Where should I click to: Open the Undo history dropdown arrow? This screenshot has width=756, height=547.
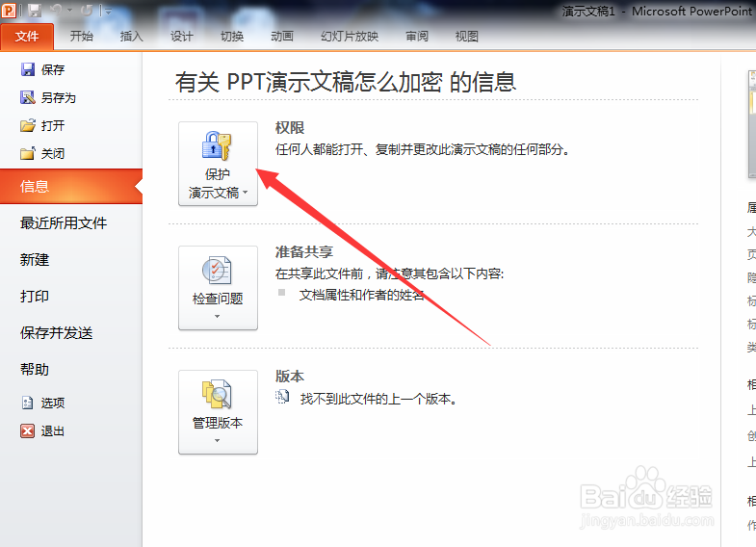click(70, 11)
